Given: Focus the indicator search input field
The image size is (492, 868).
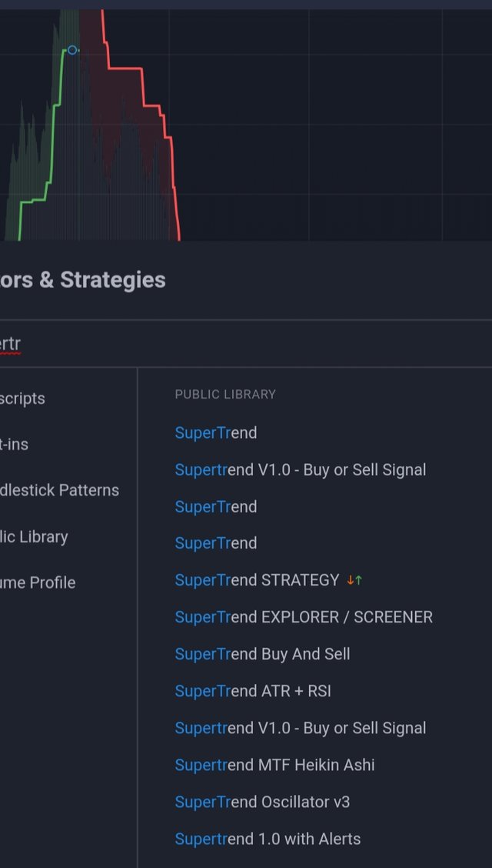Looking at the screenshot, I should pos(231,343).
